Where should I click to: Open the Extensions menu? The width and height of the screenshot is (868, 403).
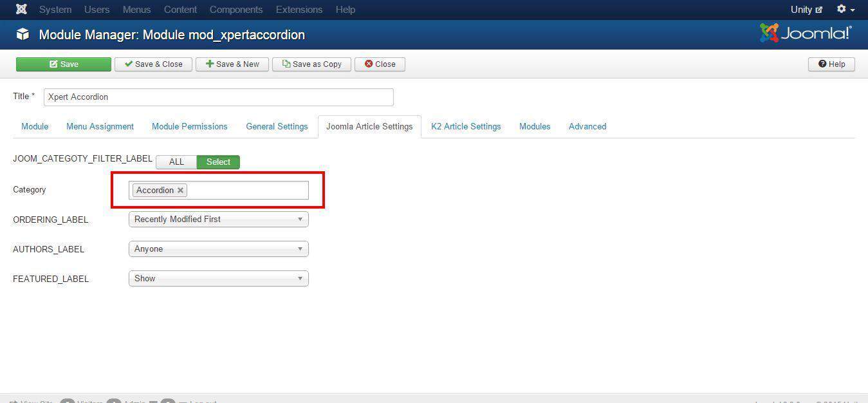point(299,9)
